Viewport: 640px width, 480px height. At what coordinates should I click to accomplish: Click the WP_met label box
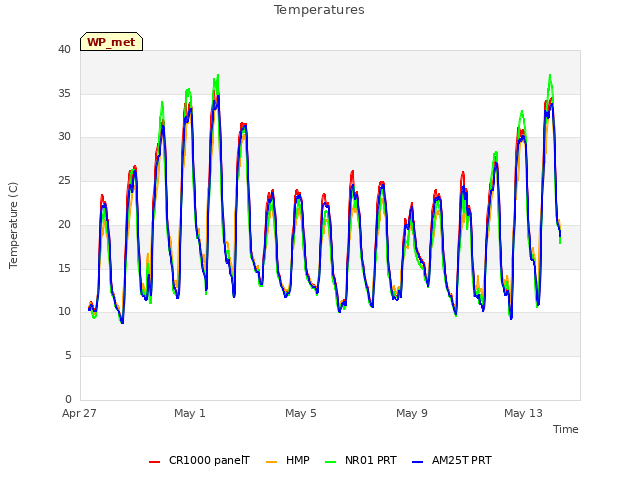click(111, 42)
